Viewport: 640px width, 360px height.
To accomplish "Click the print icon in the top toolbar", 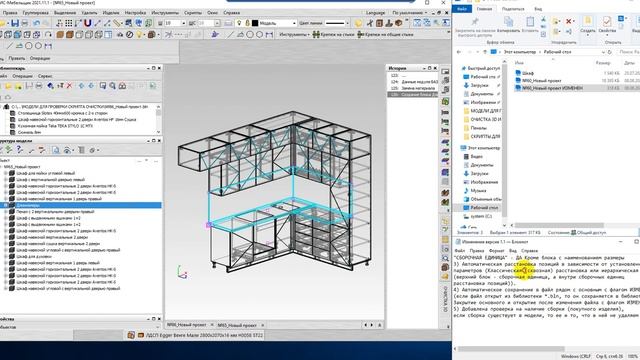I will (x=25, y=23).
